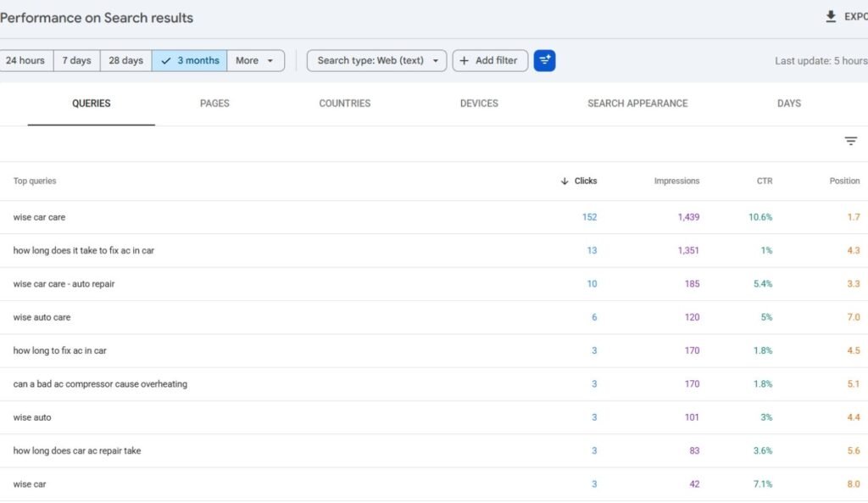Open Search type: Web (text) dropdown

coord(376,60)
